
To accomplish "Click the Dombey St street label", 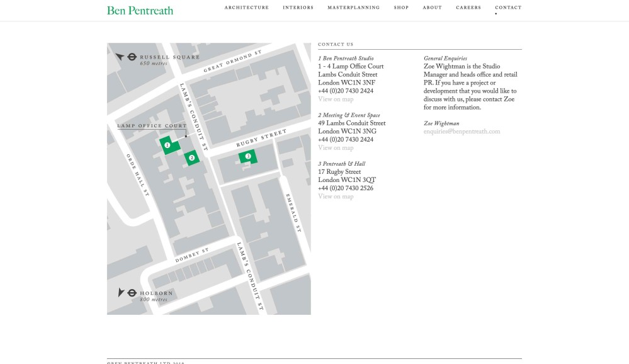I will (192, 255).
